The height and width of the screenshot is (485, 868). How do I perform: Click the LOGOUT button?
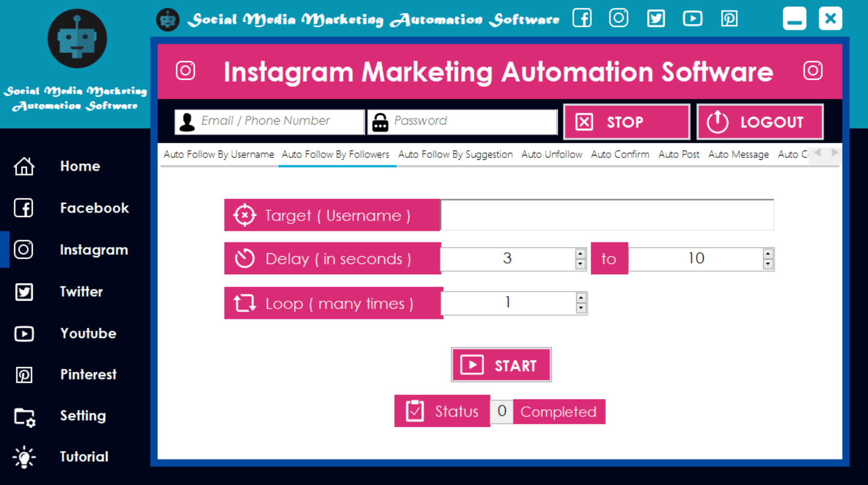[760, 122]
